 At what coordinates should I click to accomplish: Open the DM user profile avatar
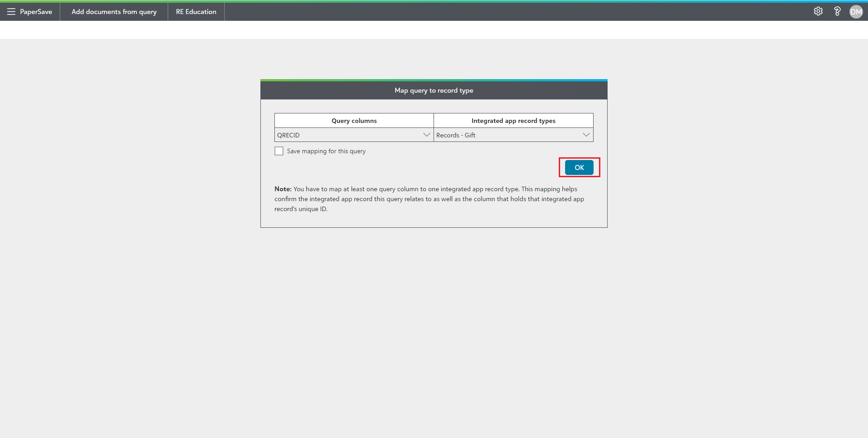tap(856, 12)
